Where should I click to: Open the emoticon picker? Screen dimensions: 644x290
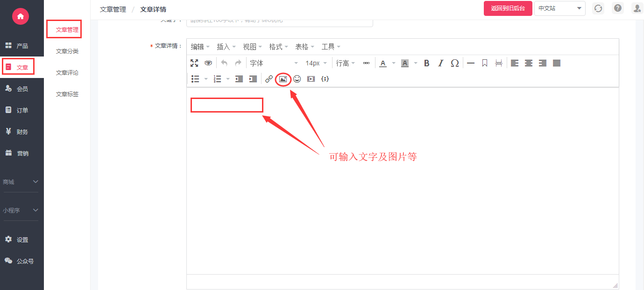297,79
